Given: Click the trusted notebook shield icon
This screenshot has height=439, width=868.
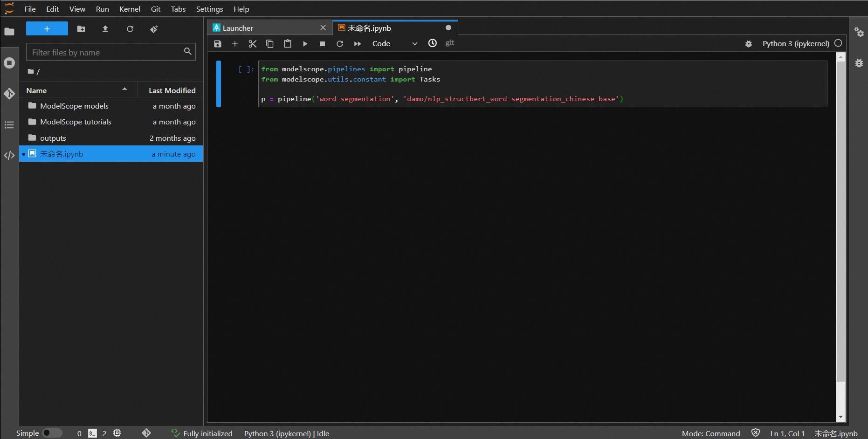Looking at the screenshot, I should coord(756,433).
